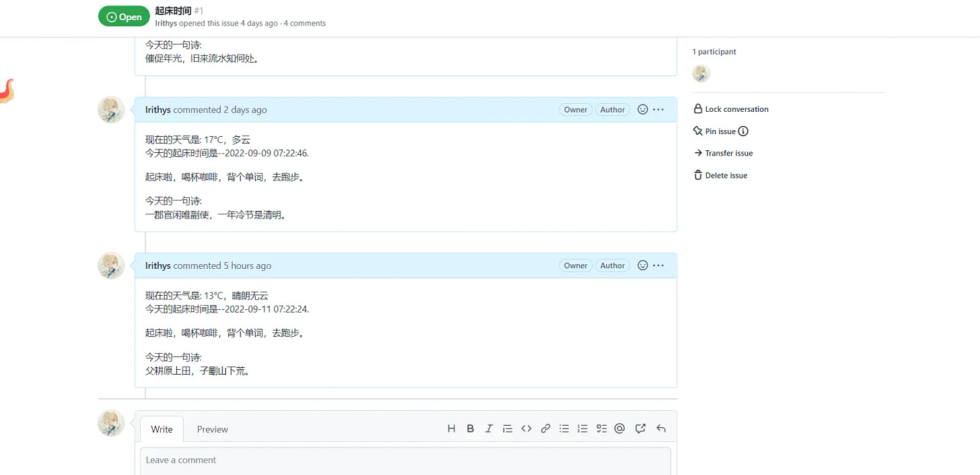Image resolution: width=980 pixels, height=475 pixels.
Task: Insert a heading using the toolbar
Action: pos(451,428)
